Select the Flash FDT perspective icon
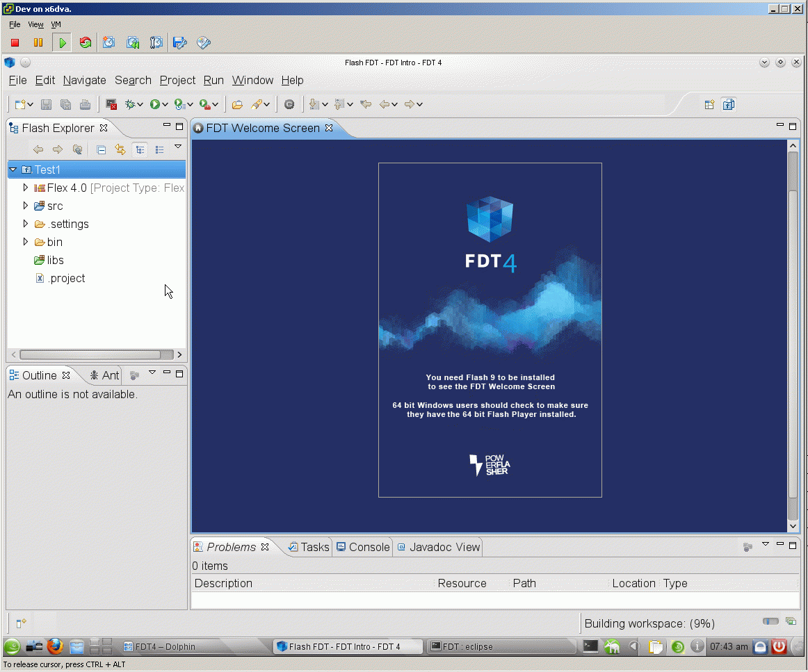 (729, 104)
